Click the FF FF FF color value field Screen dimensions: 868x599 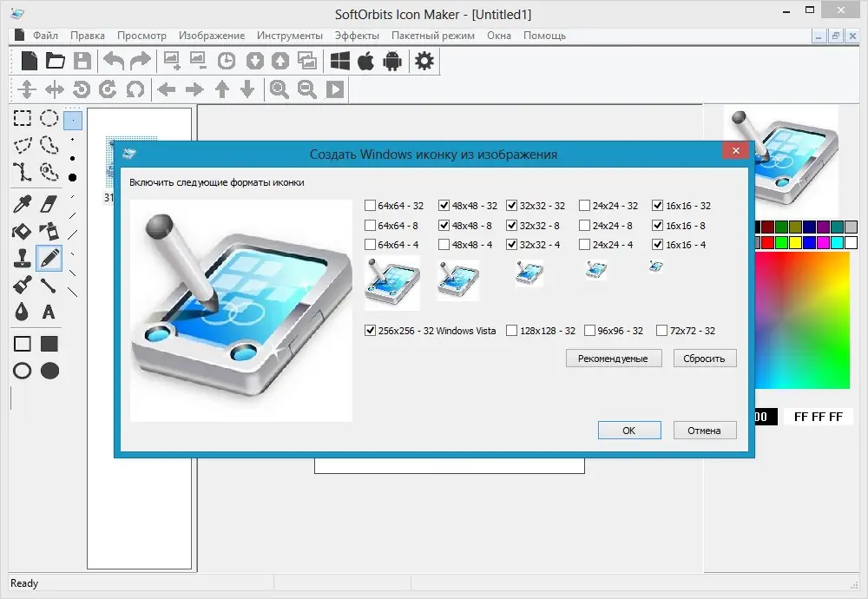tap(819, 417)
